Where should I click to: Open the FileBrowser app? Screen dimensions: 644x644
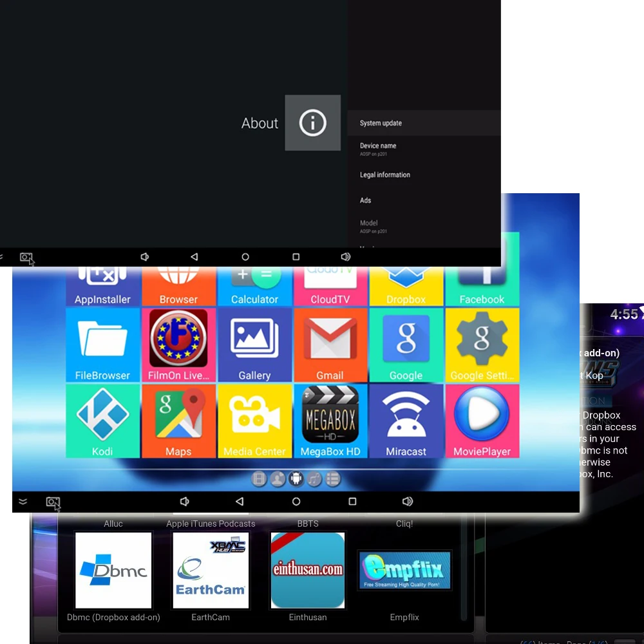pos(102,345)
